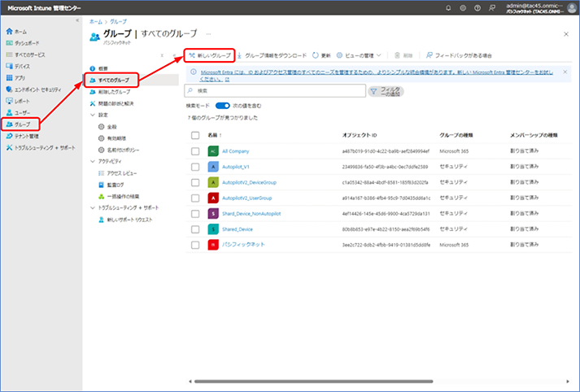
Task: Check the Shard_Device_NonAutopilot row checkbox
Action: [195, 214]
